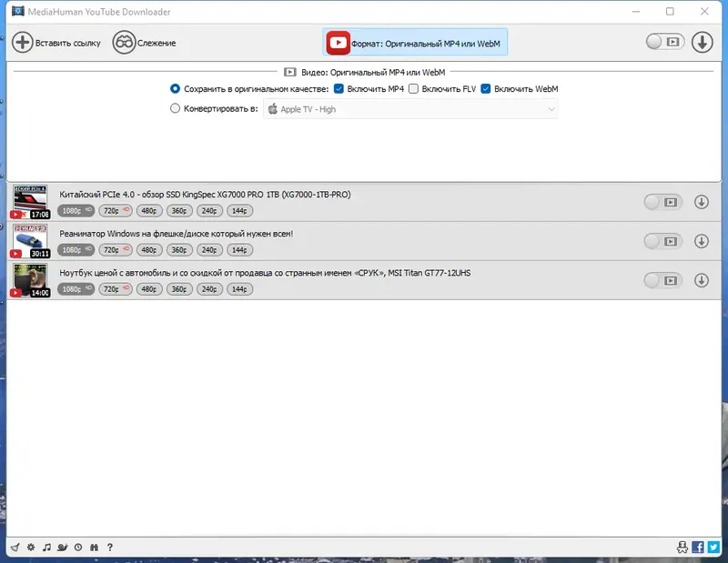Select 480p for Ноутбук ценой video
Viewport: 728px width, 563px height.
click(149, 289)
